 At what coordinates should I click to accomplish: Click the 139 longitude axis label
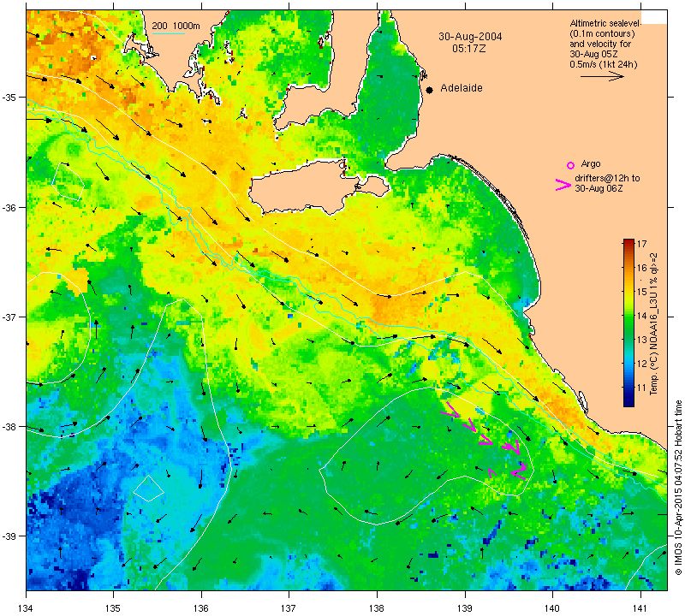(465, 607)
